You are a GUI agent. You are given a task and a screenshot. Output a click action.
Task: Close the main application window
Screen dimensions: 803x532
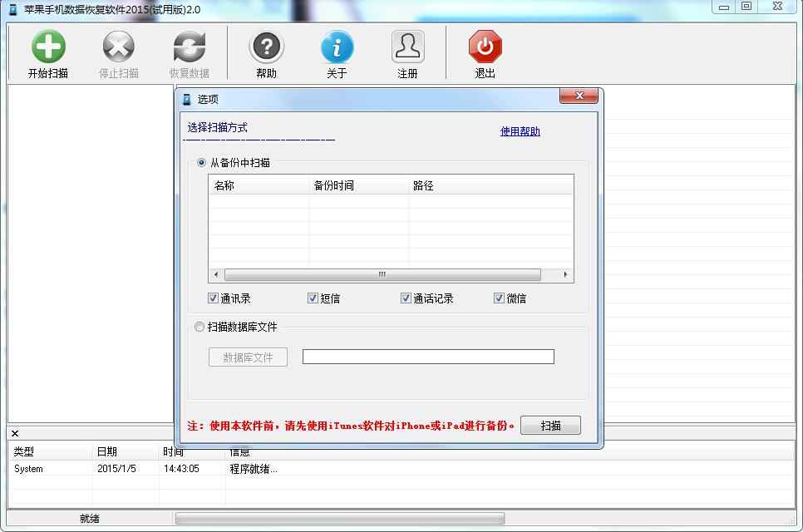[x=777, y=7]
